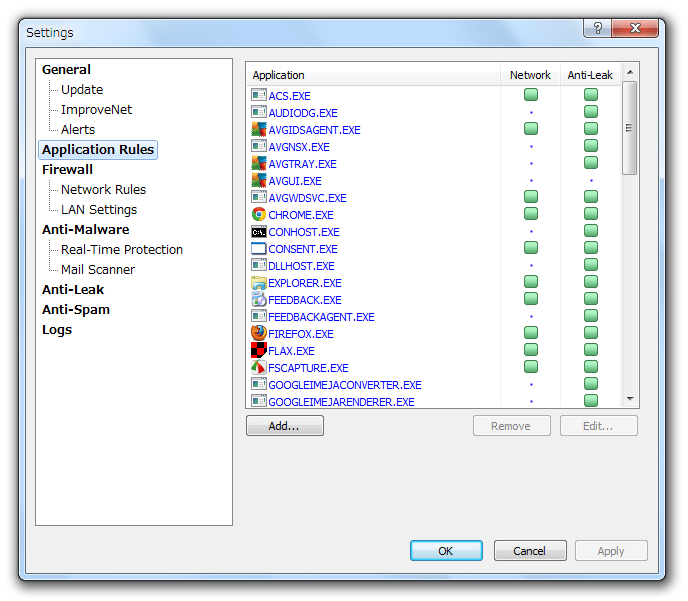688x601 pixels.
Task: Toggle Network status for ACS.EXE
Action: point(531,94)
